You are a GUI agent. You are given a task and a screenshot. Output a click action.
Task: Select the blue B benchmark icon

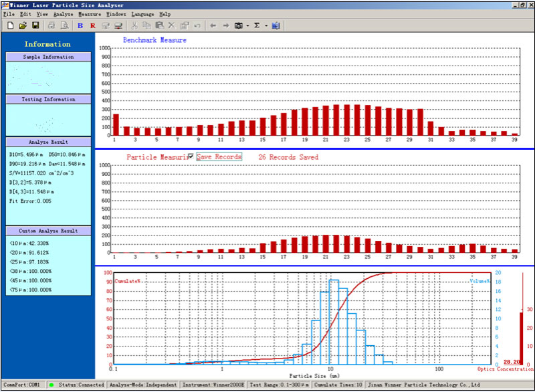pyautogui.click(x=80, y=25)
